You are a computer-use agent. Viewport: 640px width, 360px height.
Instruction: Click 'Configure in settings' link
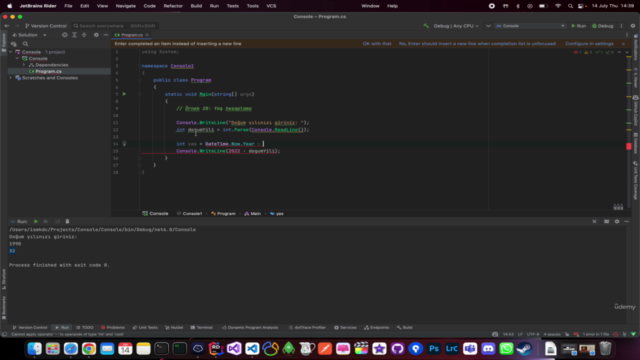[x=589, y=44]
